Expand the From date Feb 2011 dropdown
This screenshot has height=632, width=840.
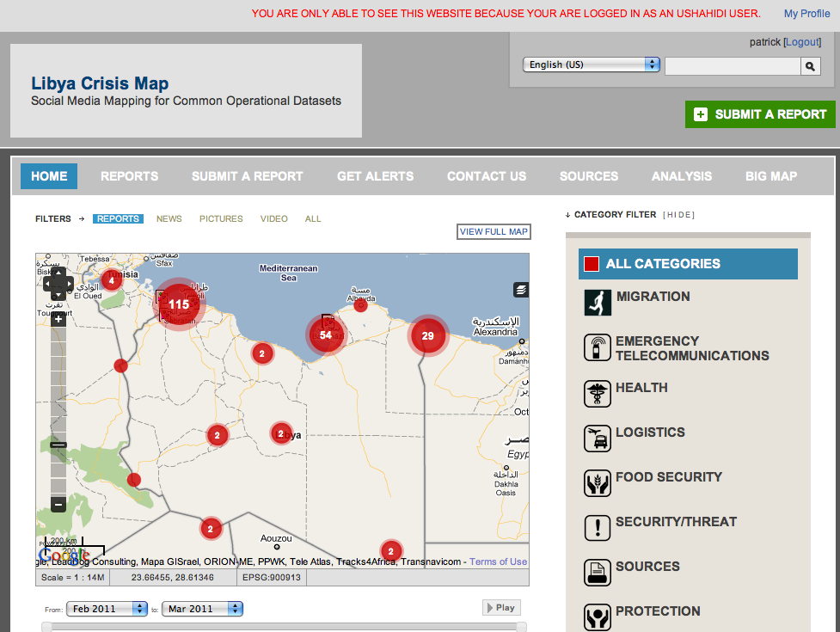[x=107, y=608]
